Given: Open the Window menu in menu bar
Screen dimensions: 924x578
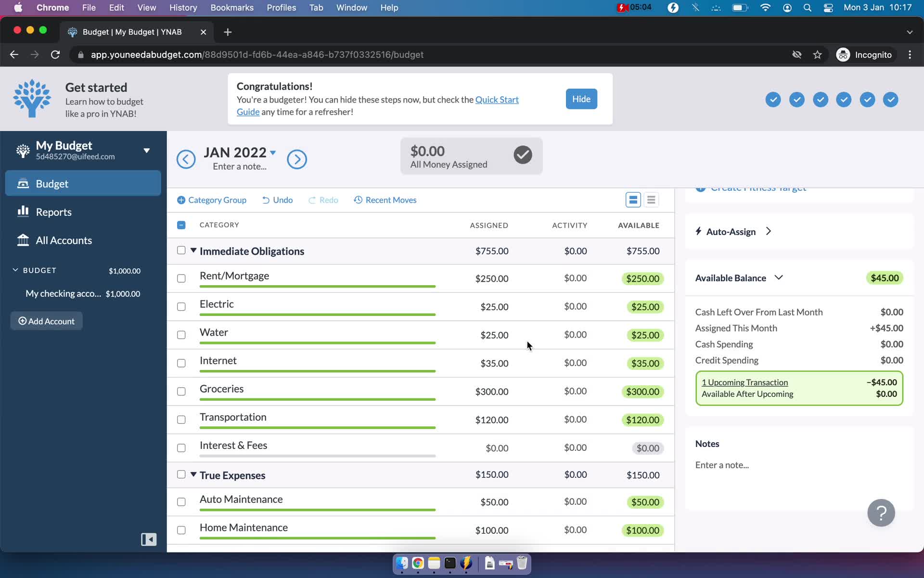Looking at the screenshot, I should (352, 7).
